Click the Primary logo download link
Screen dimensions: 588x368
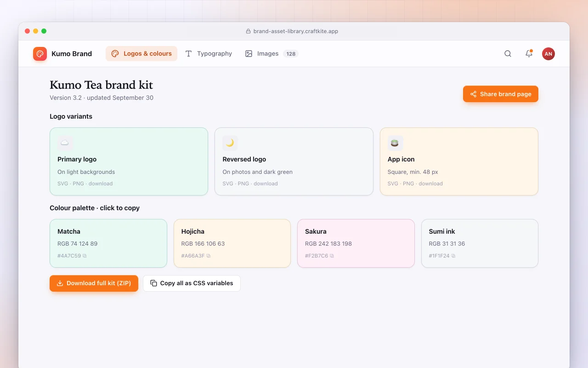[x=101, y=184]
